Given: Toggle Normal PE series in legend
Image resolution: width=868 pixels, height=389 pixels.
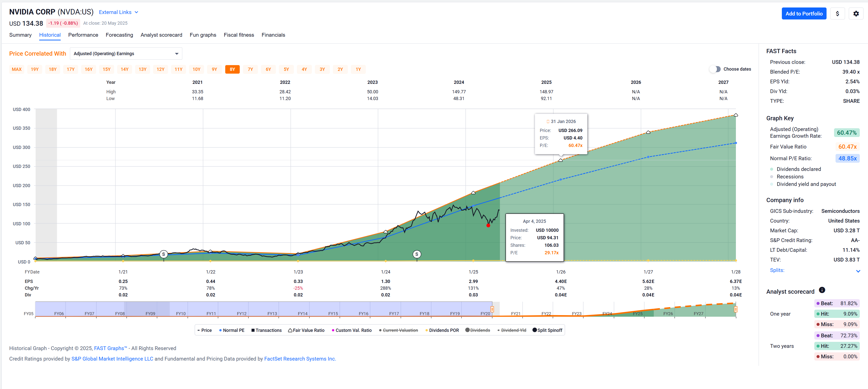Looking at the screenshot, I should 232,330.
